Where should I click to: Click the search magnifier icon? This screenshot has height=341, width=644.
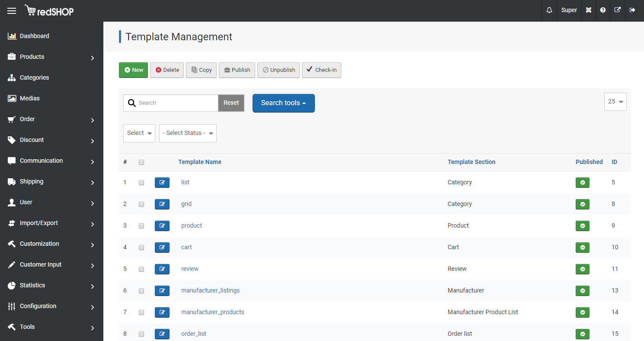132,103
